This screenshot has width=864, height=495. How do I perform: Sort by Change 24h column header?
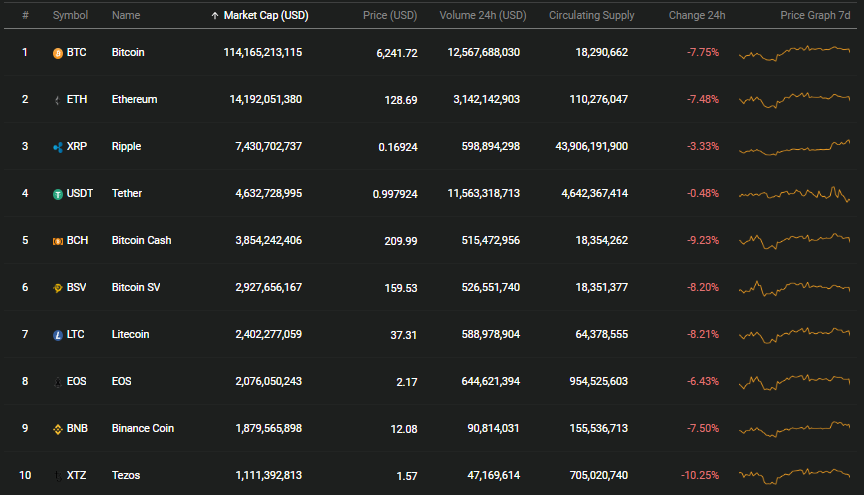[x=696, y=15]
